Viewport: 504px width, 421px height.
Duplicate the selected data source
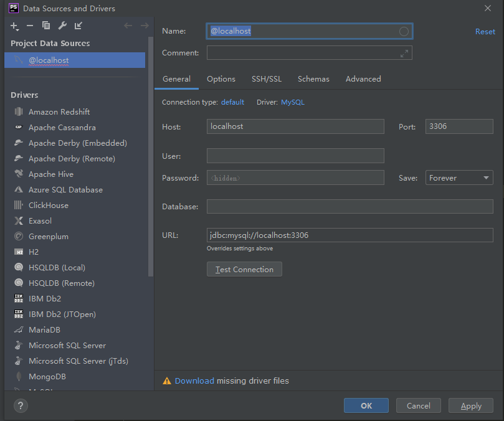(x=46, y=26)
